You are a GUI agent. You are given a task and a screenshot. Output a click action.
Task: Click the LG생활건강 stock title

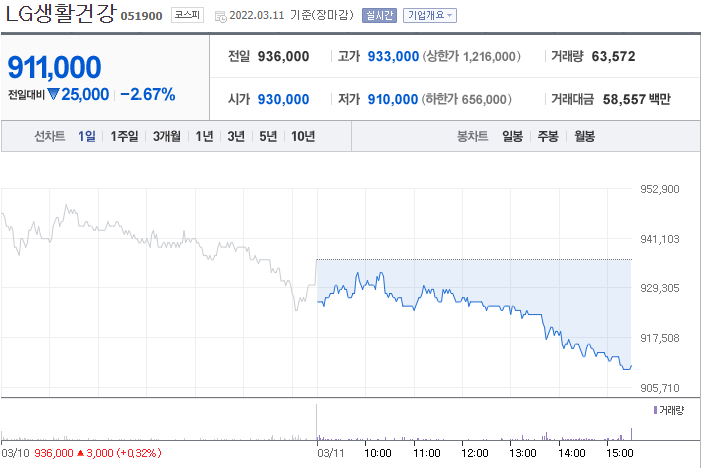61,13
